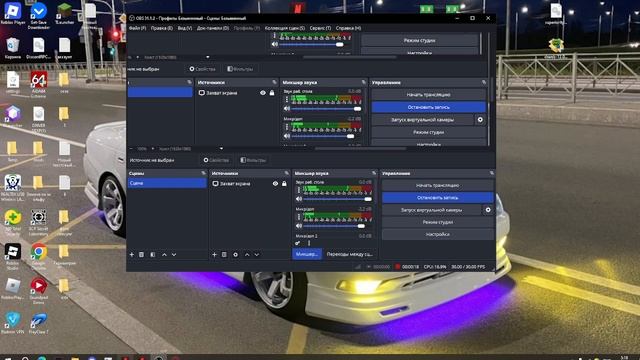This screenshot has height=360, width=640.
Task: Click the 30.00 / 30.00 FPS status text
Action: point(468,267)
